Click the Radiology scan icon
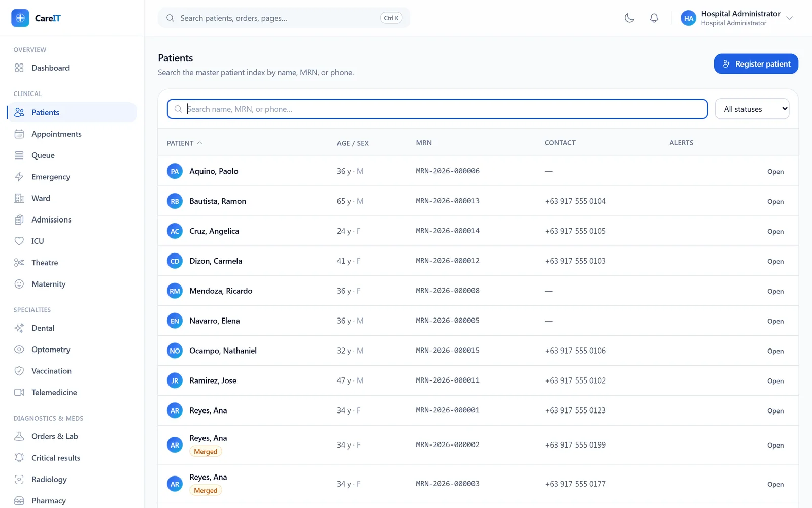812x508 pixels. [x=19, y=479]
